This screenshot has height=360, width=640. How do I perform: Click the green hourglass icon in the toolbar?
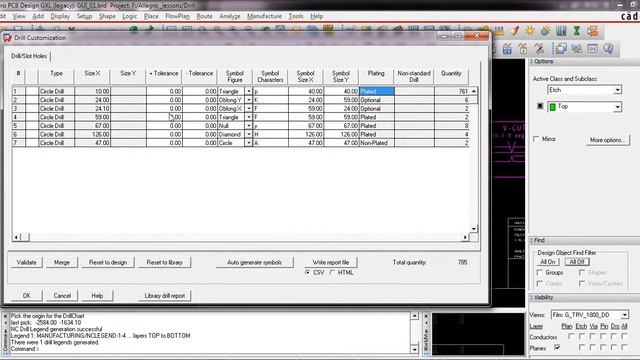pyautogui.click(x=577, y=31)
